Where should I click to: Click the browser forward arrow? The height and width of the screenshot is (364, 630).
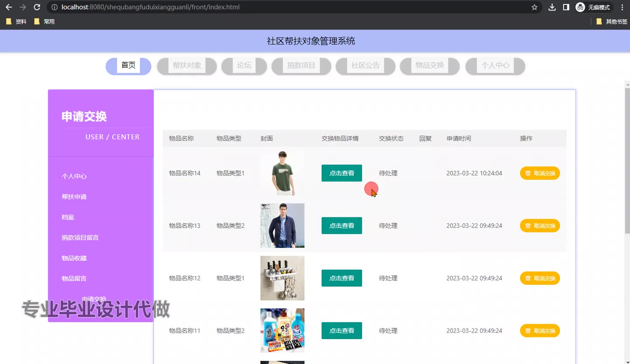tap(23, 7)
